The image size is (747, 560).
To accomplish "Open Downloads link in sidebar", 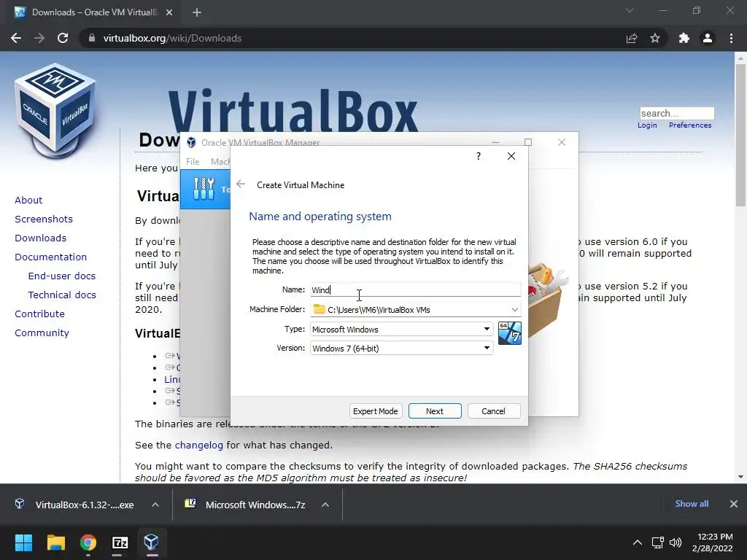I will pyautogui.click(x=41, y=238).
